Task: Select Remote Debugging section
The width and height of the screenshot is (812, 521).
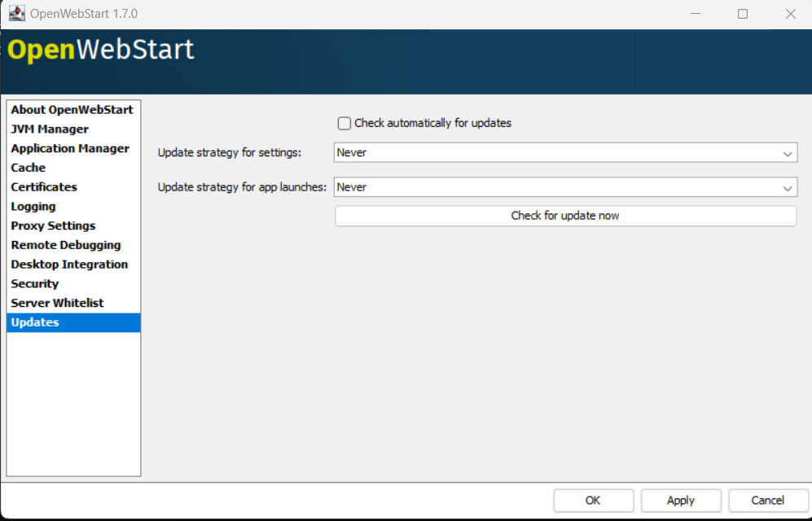Action: (x=73, y=245)
